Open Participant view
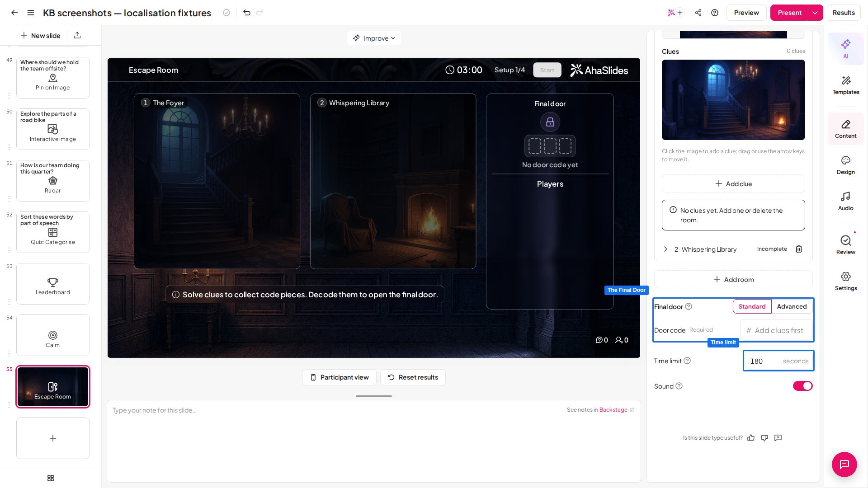This screenshot has height=488, width=868. [x=339, y=377]
